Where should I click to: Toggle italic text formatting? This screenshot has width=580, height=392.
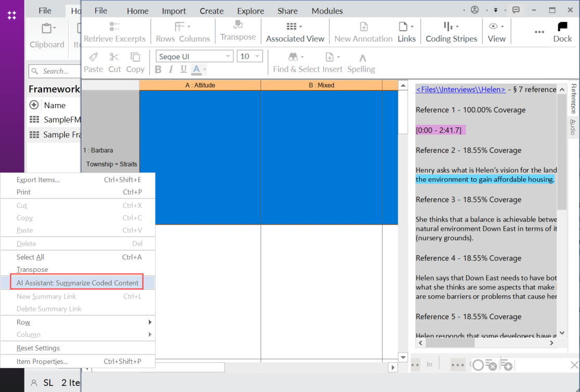point(171,70)
